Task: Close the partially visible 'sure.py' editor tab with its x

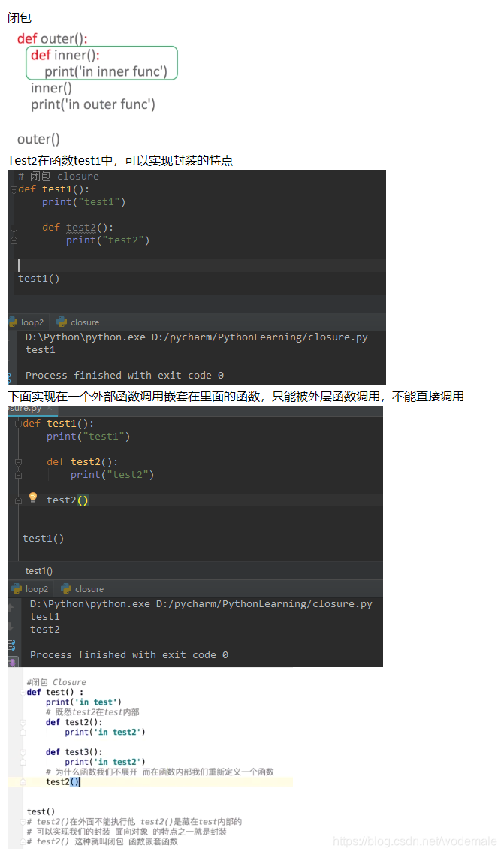Action: [49, 408]
